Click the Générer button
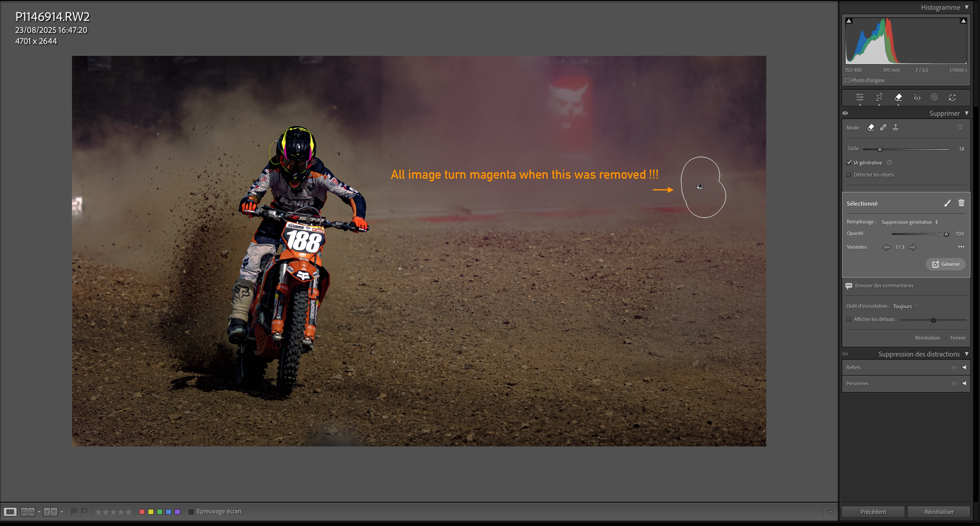 (x=945, y=264)
